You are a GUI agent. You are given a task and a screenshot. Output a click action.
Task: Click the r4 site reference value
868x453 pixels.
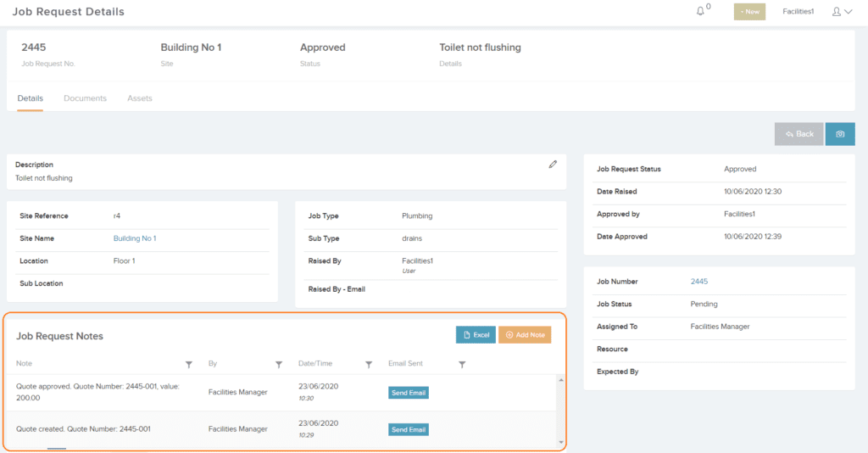(117, 216)
